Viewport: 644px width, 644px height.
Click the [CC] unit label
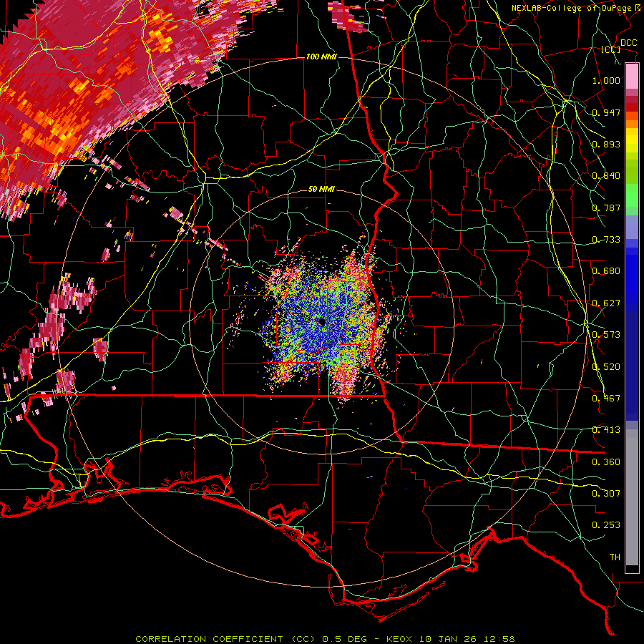coord(611,49)
